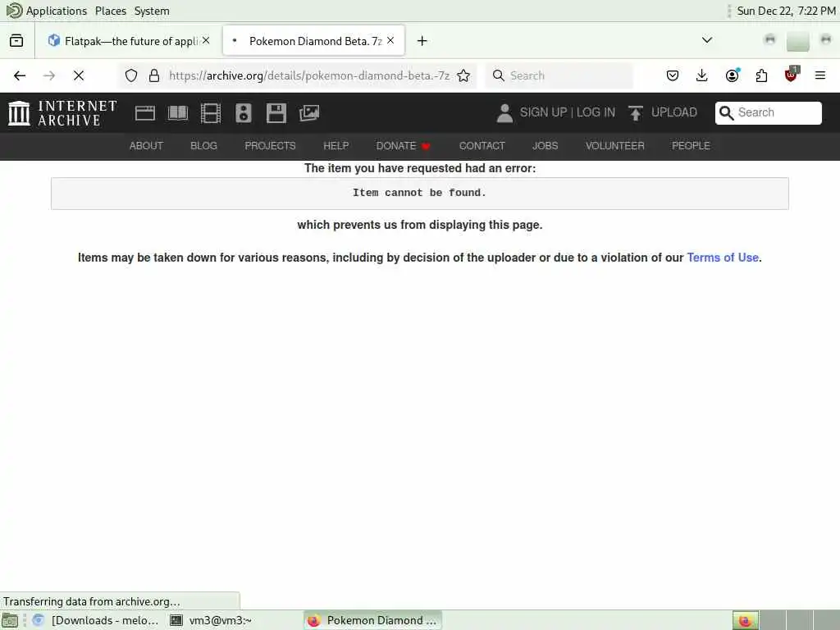Close the Flatpak tab
The image size is (840, 630).
pyautogui.click(x=206, y=41)
